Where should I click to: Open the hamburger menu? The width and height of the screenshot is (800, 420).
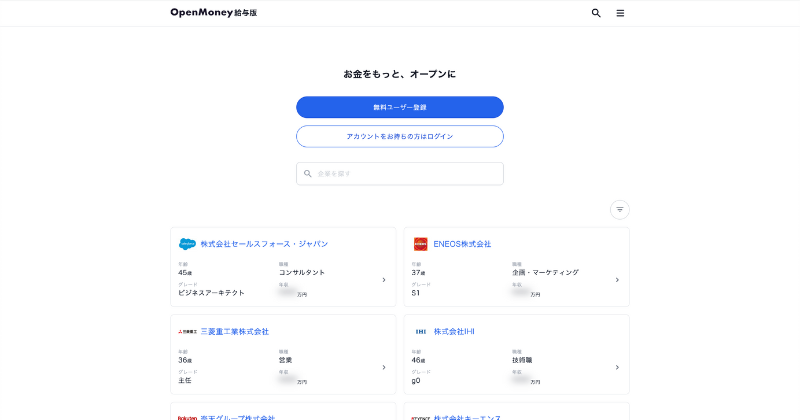click(x=620, y=13)
